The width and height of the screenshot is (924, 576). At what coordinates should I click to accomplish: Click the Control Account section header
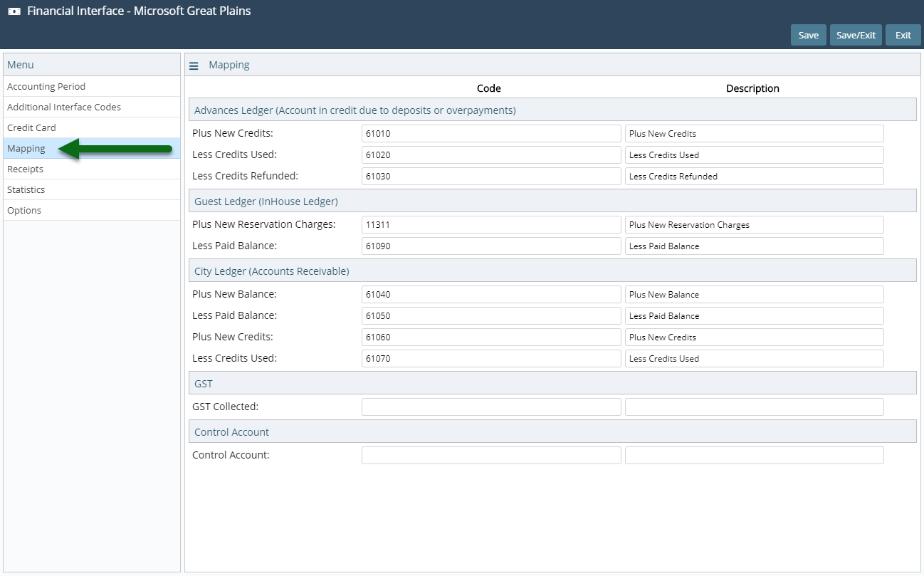pos(552,432)
